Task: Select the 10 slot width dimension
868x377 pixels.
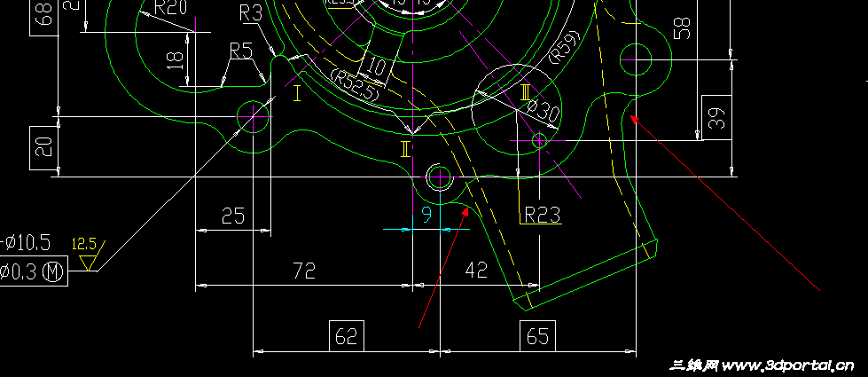Action: pyautogui.click(x=377, y=68)
